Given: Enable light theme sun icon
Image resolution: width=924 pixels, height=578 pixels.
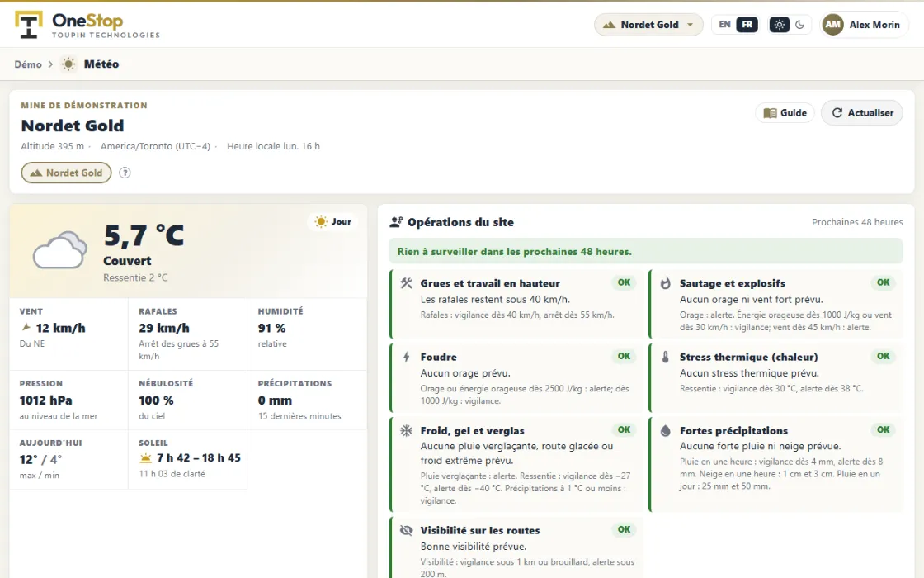Looking at the screenshot, I should [779, 25].
